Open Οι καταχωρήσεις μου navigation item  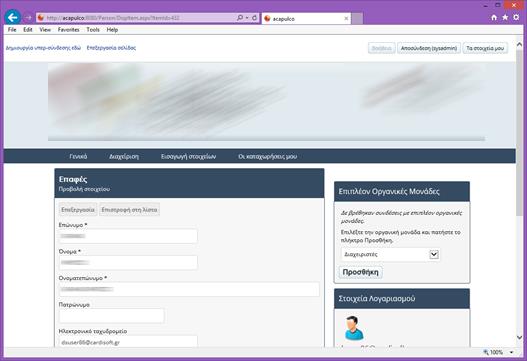(x=268, y=156)
